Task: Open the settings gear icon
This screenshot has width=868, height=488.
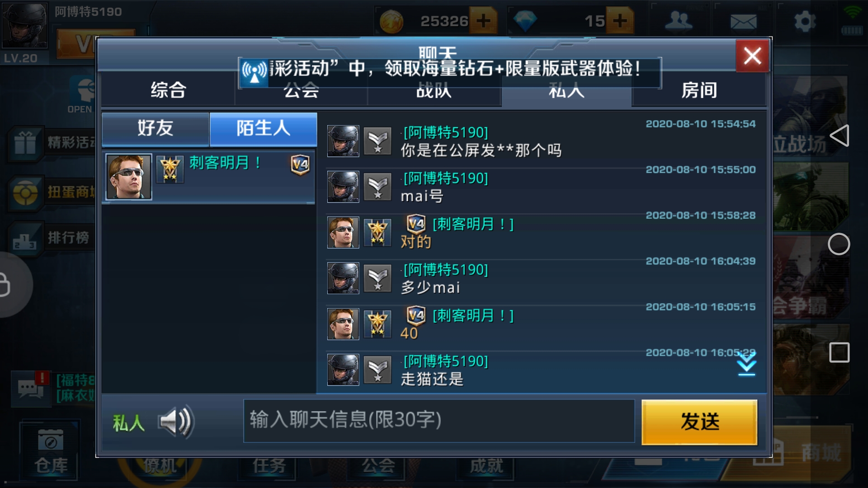Action: (805, 21)
